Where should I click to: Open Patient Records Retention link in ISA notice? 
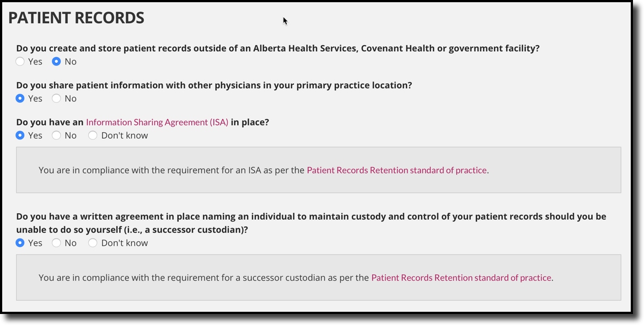coord(396,170)
